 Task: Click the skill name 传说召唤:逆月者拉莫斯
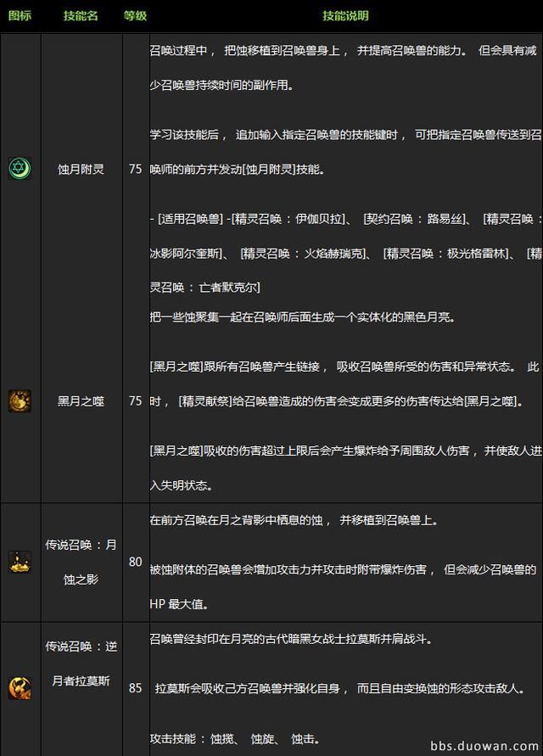(81, 664)
